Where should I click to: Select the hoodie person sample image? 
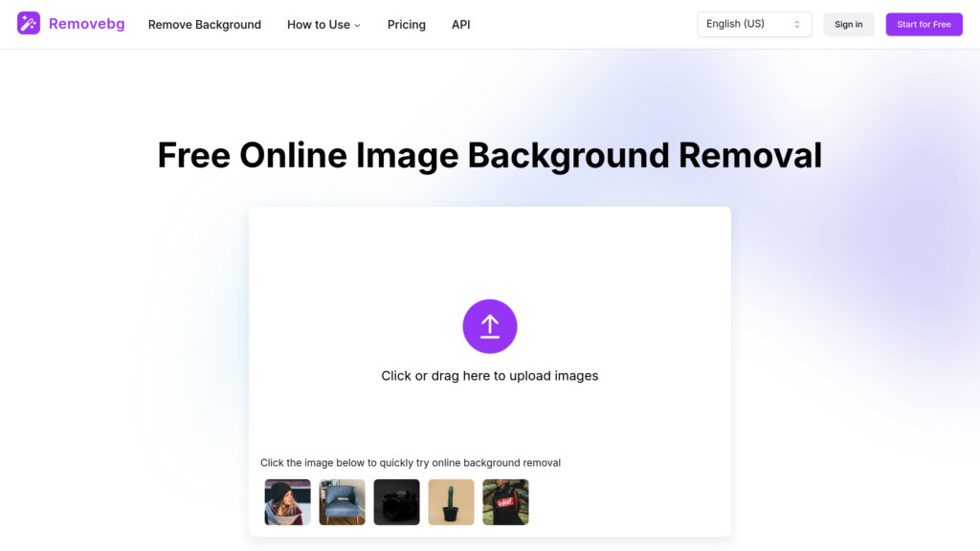point(505,501)
